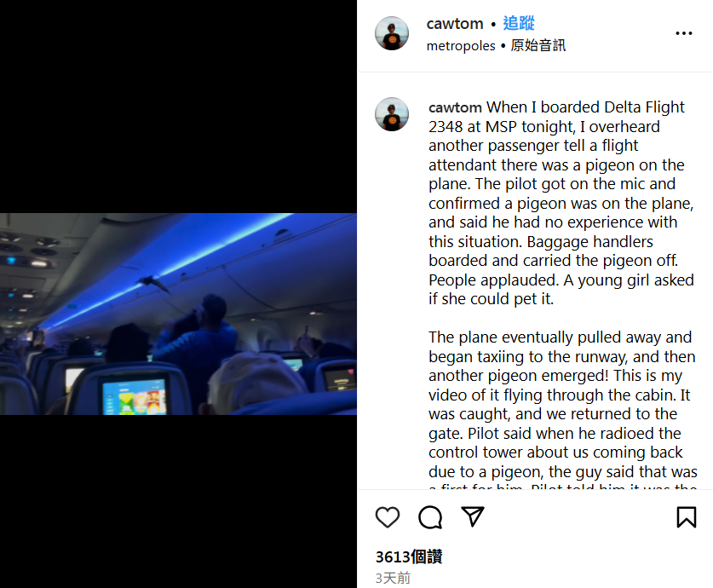713x588 pixels.
Task: Open 原始音訊 original audio link
Action: [x=538, y=45]
